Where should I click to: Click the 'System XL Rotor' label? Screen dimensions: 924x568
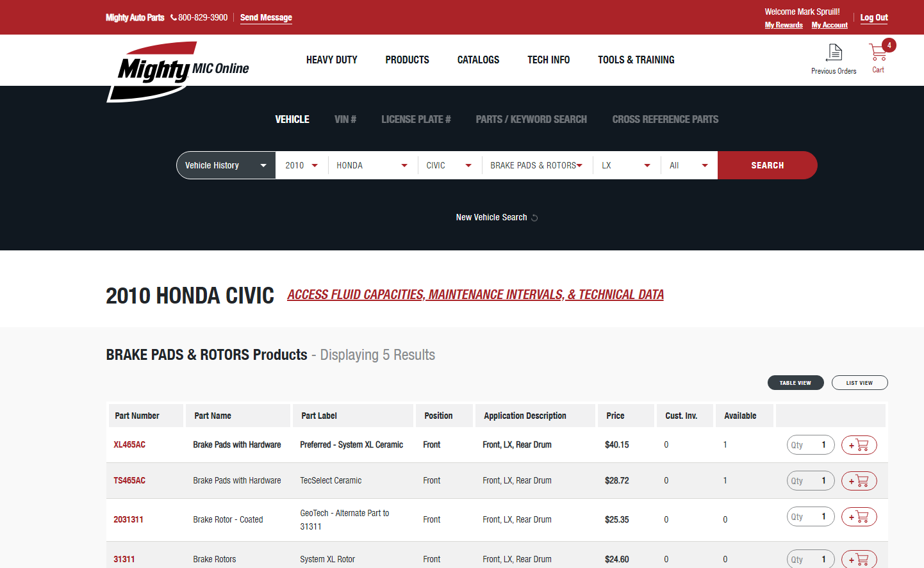click(327, 560)
